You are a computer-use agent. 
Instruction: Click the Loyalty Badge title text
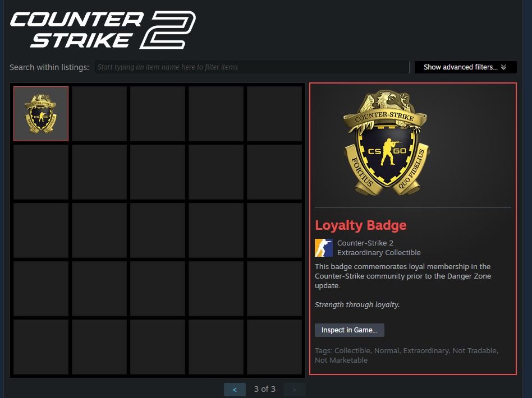(361, 225)
